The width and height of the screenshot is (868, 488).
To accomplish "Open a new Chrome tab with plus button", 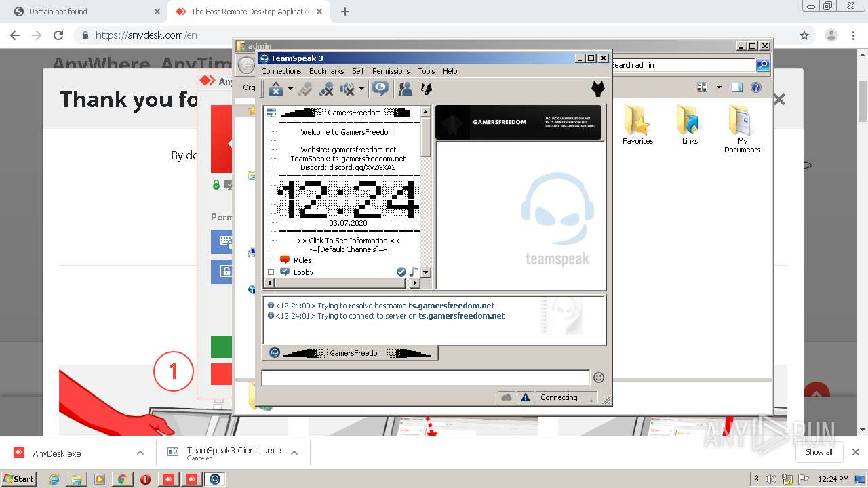I will [x=345, y=12].
